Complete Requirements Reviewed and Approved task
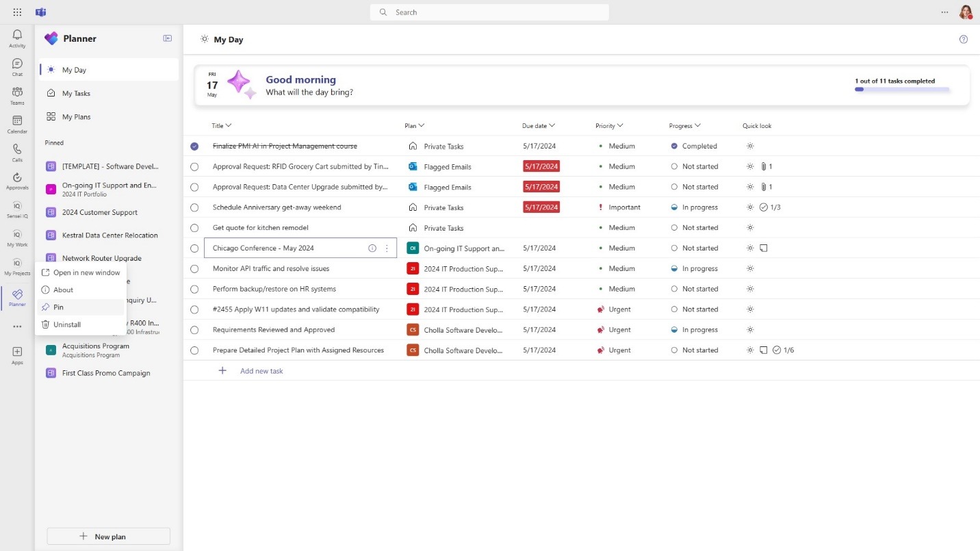The image size is (980, 551). point(194,330)
